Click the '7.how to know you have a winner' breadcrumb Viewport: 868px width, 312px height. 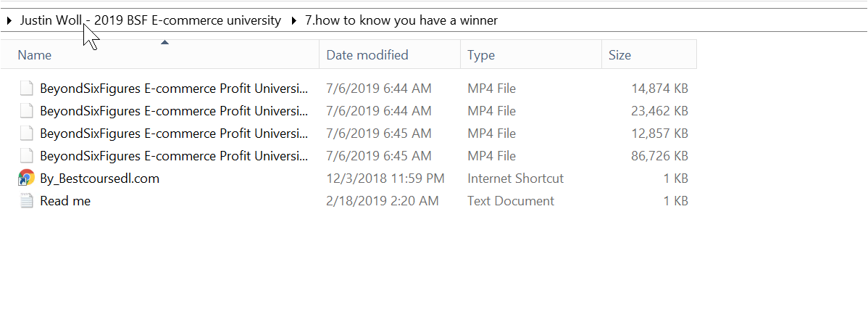pos(401,21)
